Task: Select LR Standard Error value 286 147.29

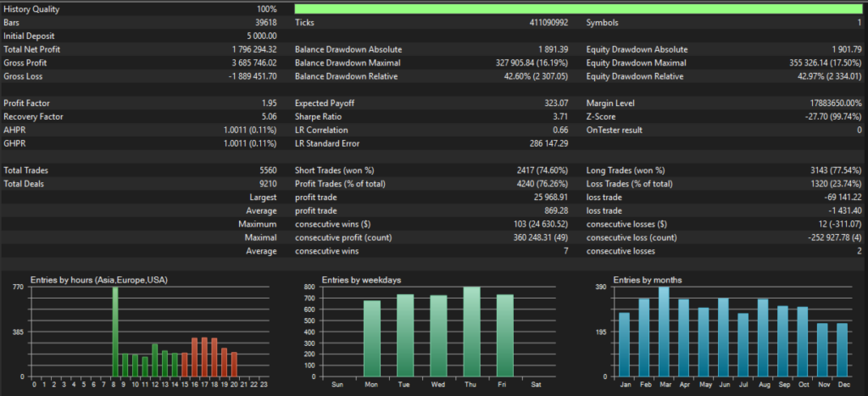Action: 549,143
